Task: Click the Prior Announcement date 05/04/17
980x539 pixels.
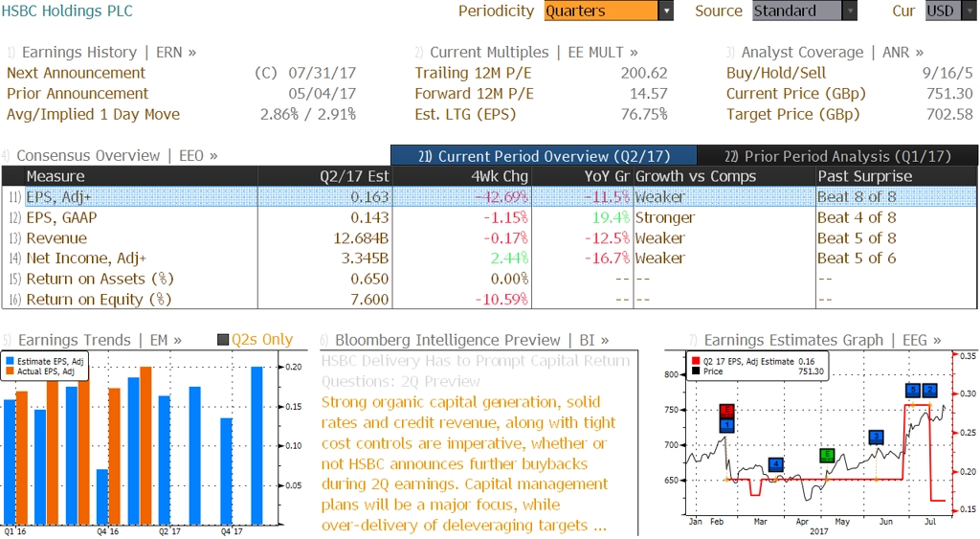Action: click(322, 94)
